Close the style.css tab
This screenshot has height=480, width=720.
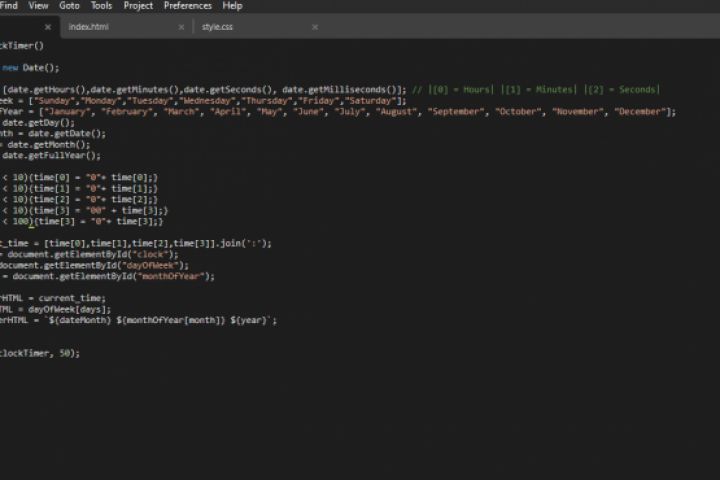click(315, 27)
